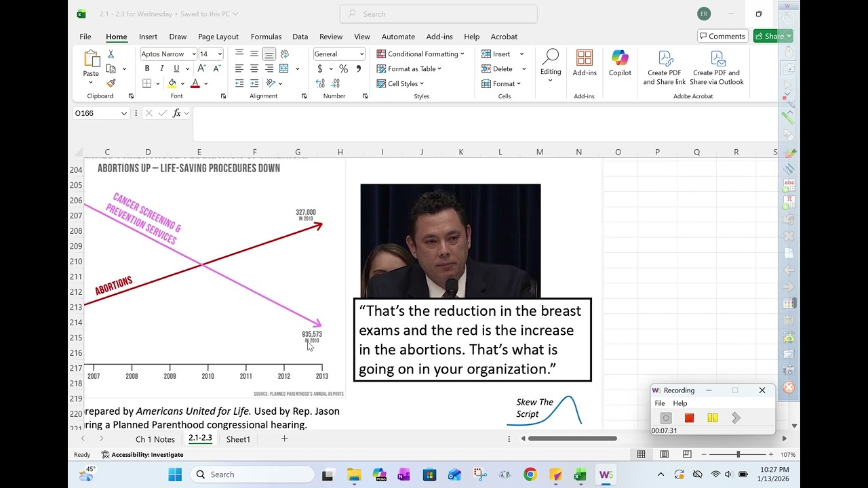Switch to the Formulas ribbon tab
This screenshot has height=488, width=868.
pos(266,37)
